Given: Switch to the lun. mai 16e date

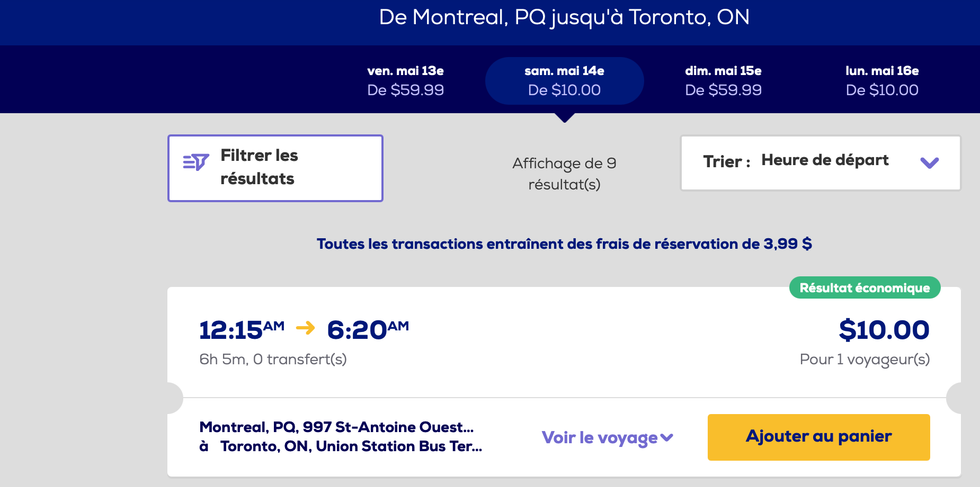Looking at the screenshot, I should coord(881,80).
